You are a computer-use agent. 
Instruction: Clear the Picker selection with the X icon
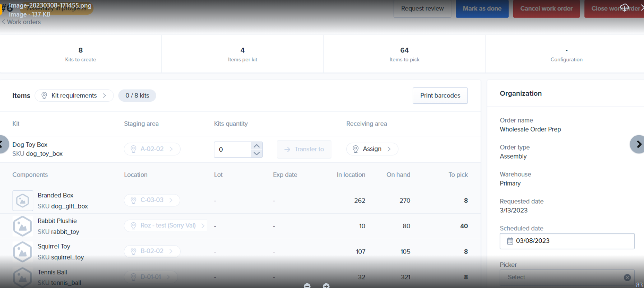(627, 277)
